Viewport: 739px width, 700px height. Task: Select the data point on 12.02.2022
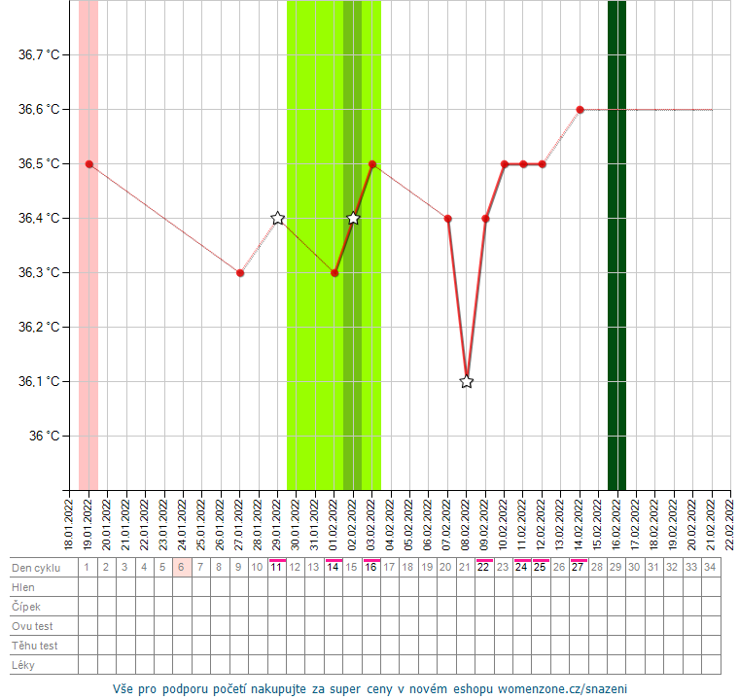pos(542,164)
